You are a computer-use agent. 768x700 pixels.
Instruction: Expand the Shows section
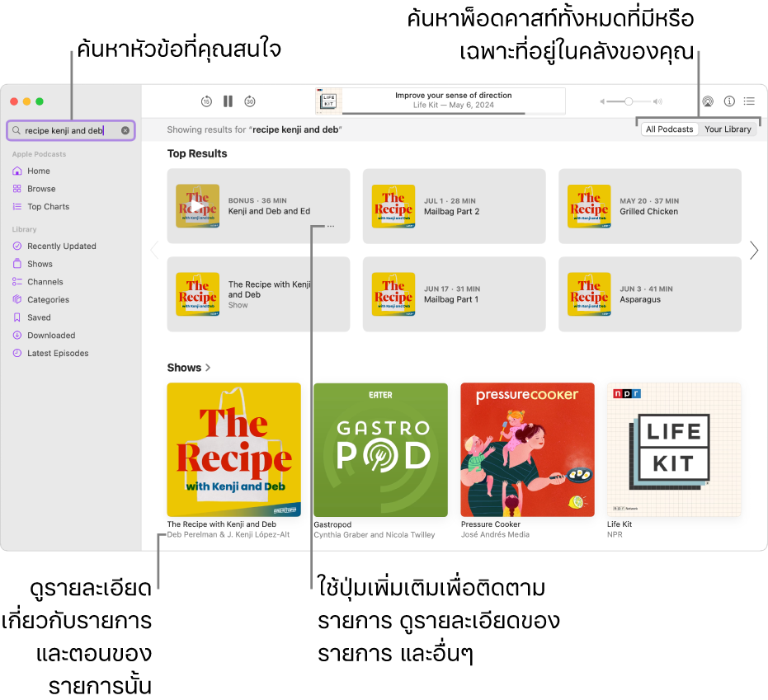pos(189,368)
